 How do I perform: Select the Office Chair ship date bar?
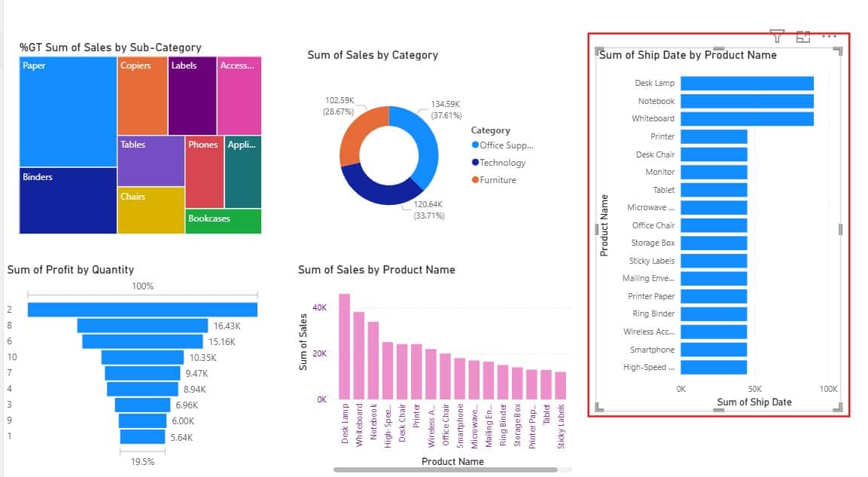[x=714, y=225]
